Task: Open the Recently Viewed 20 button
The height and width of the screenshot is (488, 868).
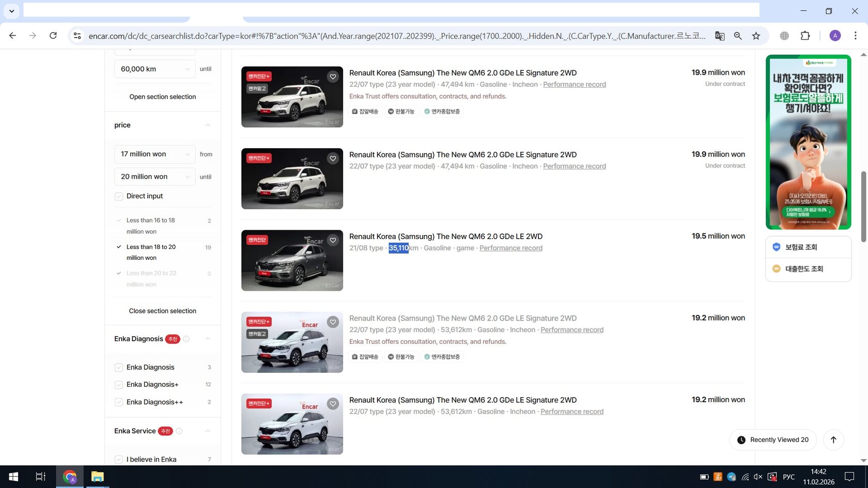Action: (x=773, y=440)
